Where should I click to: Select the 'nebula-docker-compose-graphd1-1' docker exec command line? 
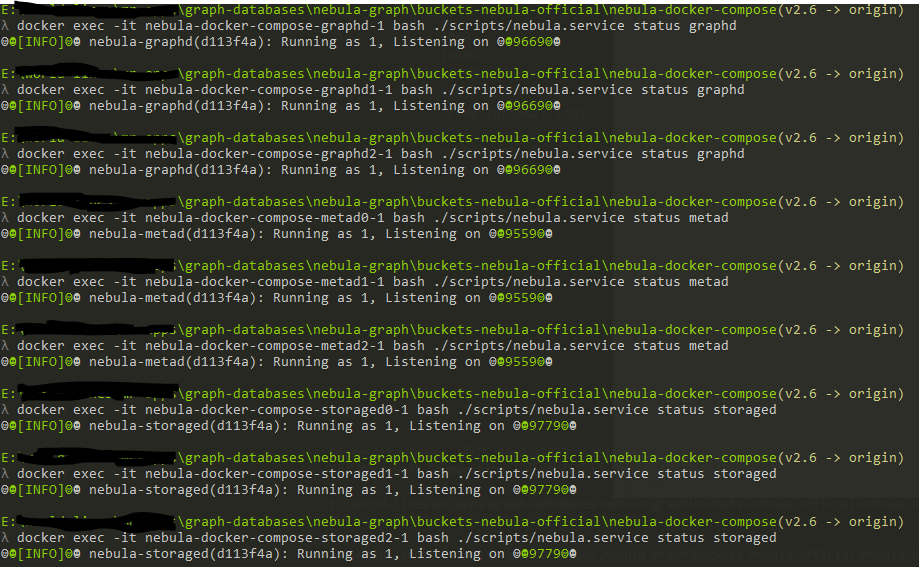point(373,90)
